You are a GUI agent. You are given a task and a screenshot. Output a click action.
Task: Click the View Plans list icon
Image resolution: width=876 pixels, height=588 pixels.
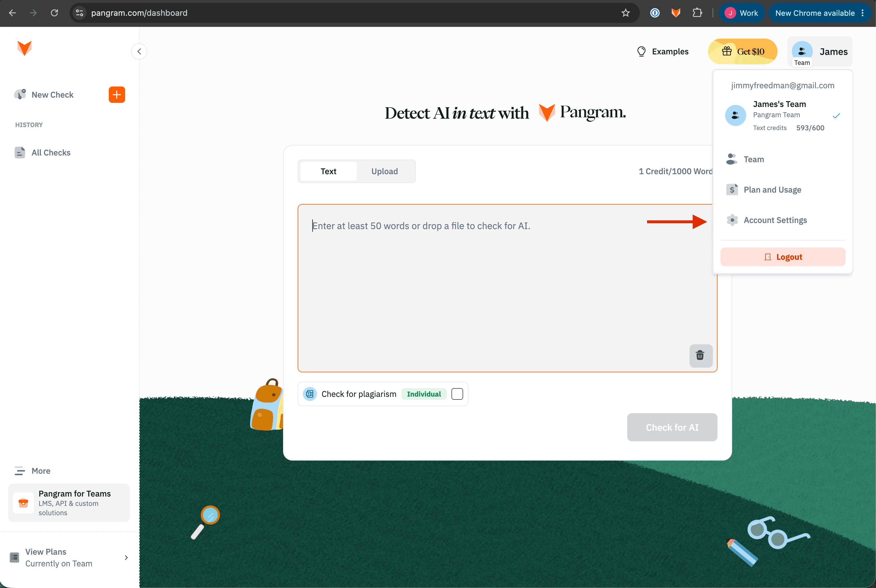(x=15, y=558)
